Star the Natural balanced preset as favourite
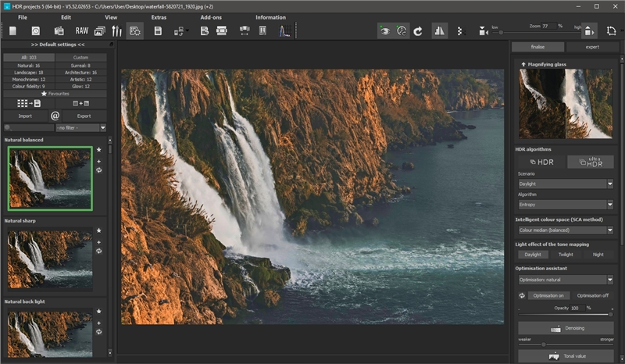Viewport: 625px width, 364px height. point(98,150)
